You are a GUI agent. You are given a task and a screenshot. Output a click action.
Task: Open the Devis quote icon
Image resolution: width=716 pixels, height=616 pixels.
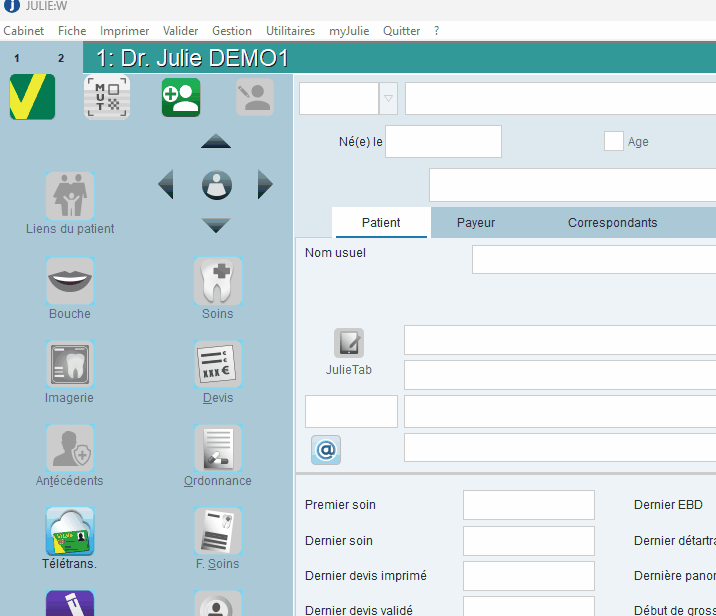point(218,364)
